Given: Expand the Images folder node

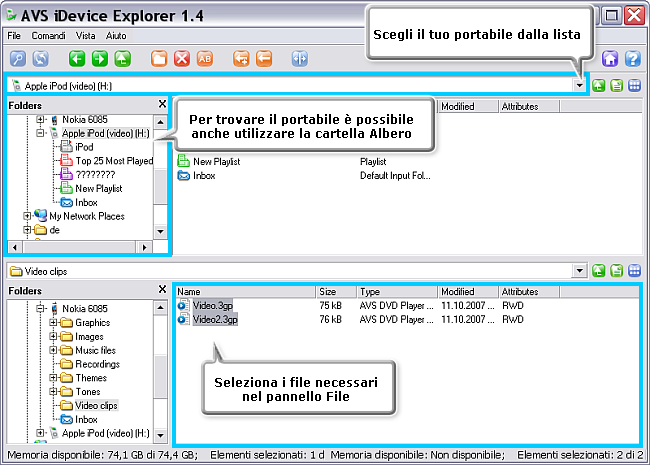Looking at the screenshot, I should 53,336.
